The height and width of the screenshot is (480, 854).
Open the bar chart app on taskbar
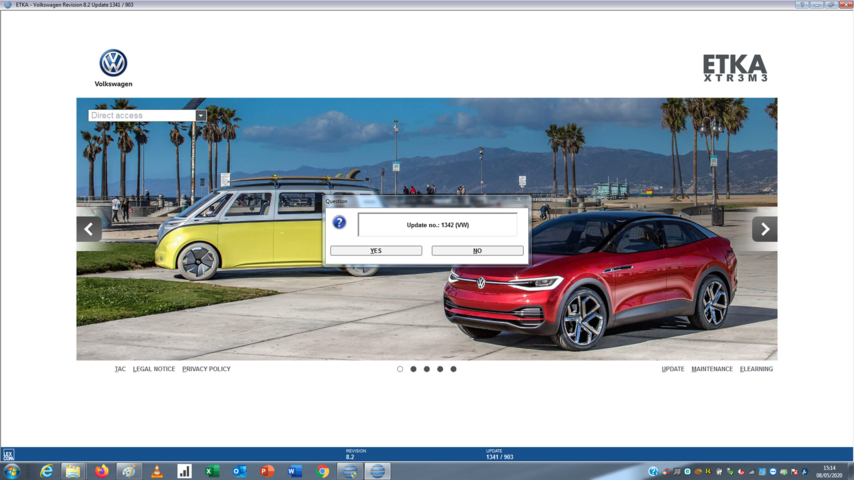coord(184,471)
